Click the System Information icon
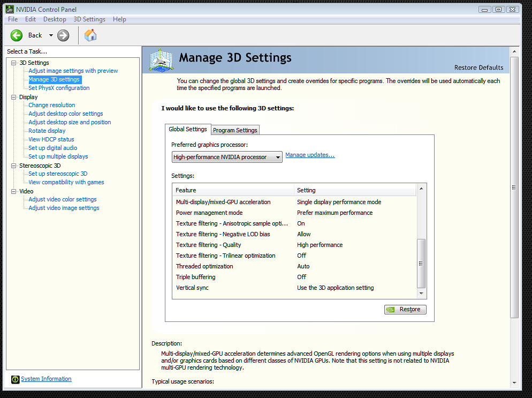 pos(16,379)
